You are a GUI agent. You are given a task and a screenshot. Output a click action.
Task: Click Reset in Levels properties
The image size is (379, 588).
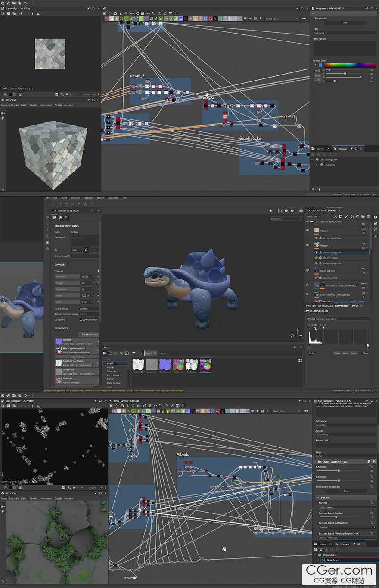(x=337, y=353)
